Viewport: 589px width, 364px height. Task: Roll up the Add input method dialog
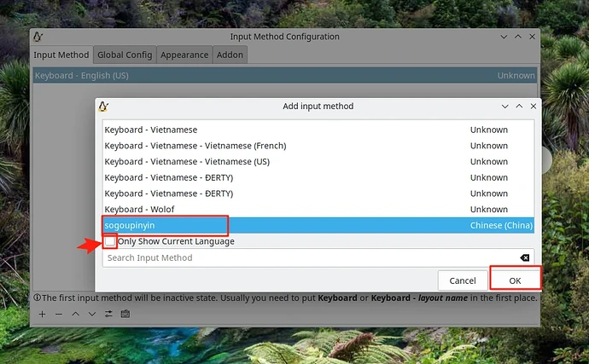tap(520, 107)
